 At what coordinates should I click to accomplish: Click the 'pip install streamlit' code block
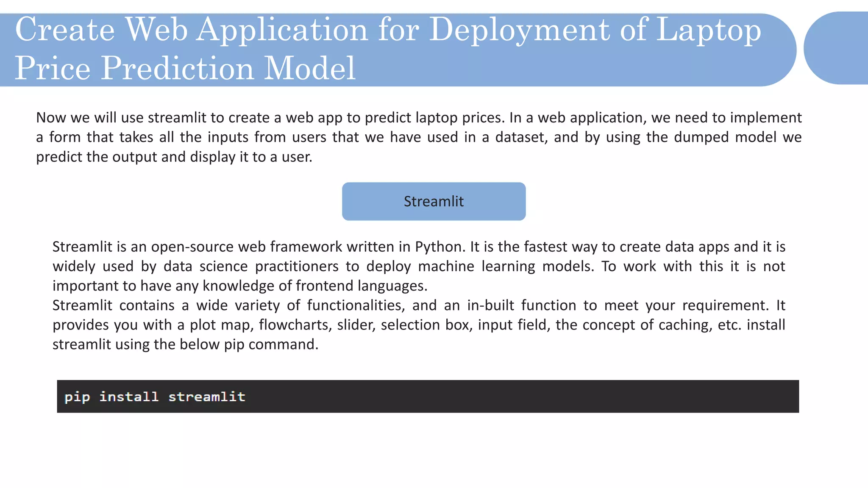click(428, 396)
